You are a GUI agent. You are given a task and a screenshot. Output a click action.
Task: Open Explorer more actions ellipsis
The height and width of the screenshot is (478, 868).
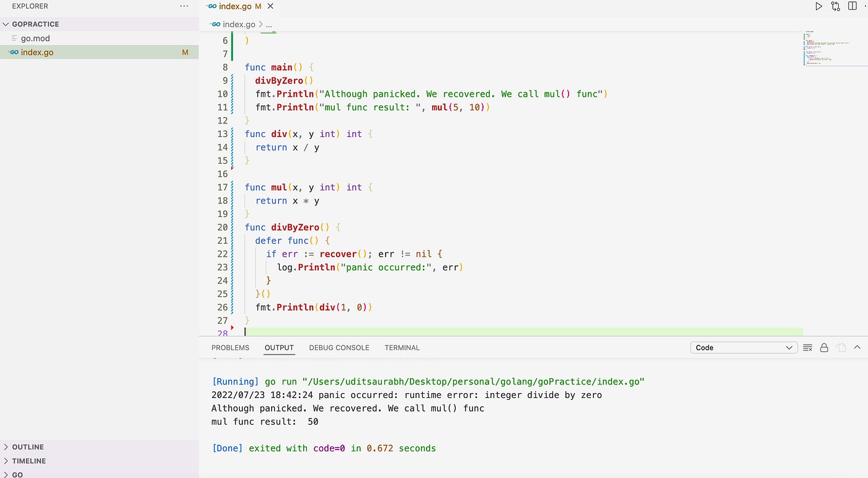coord(184,6)
